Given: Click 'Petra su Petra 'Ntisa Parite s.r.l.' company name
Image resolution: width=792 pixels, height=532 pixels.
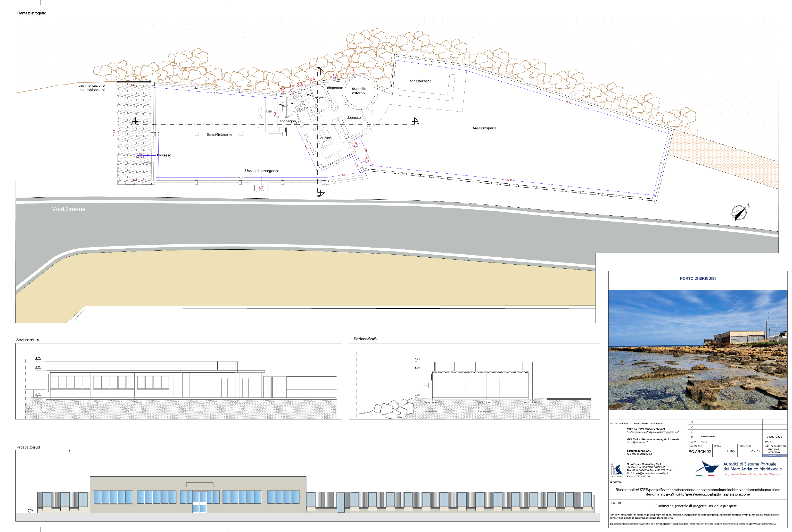Looking at the screenshot, I should [x=646, y=429].
